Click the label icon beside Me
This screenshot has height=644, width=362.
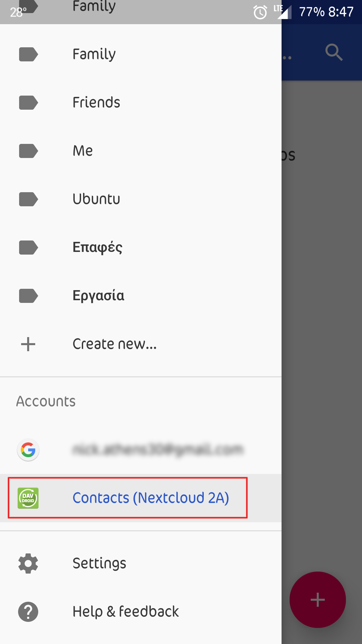(28, 151)
